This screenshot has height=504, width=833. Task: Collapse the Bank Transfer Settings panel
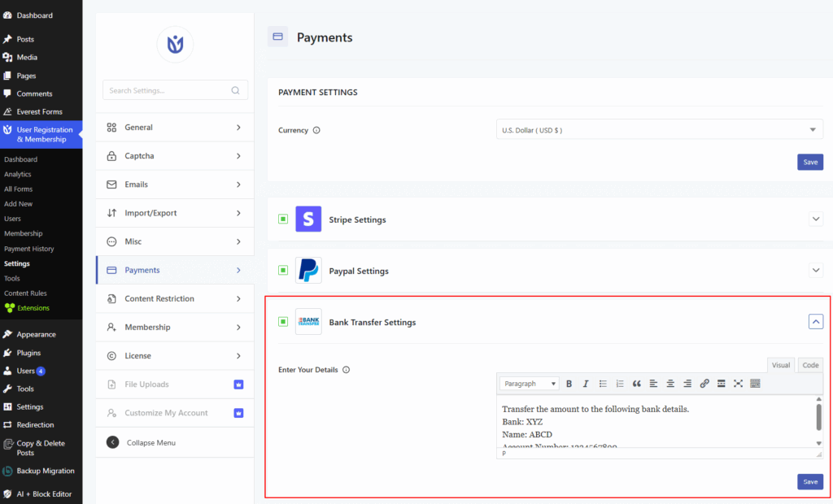(815, 321)
